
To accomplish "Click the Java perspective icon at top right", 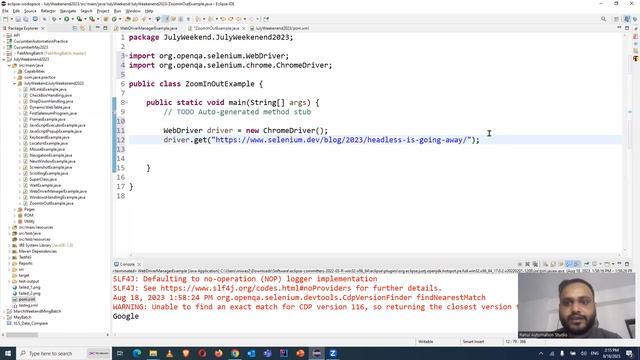I will [627, 19].
